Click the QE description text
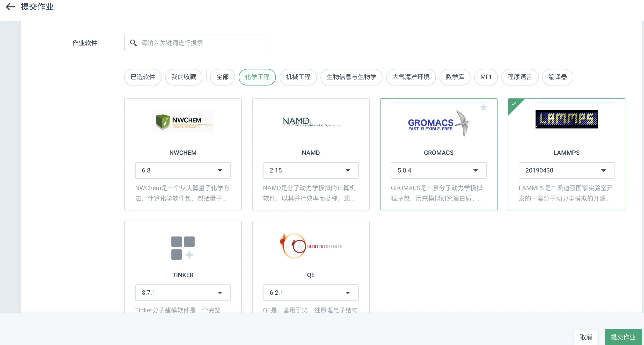This screenshot has height=345, width=644. [x=310, y=310]
